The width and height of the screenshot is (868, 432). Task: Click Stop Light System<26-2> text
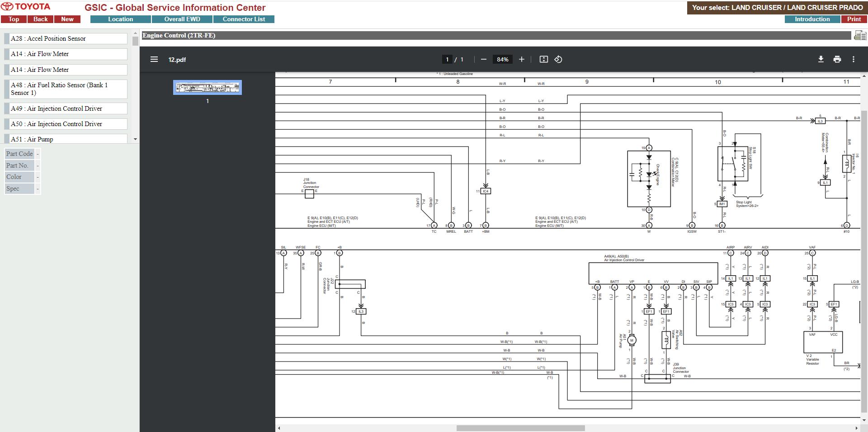coord(747,204)
